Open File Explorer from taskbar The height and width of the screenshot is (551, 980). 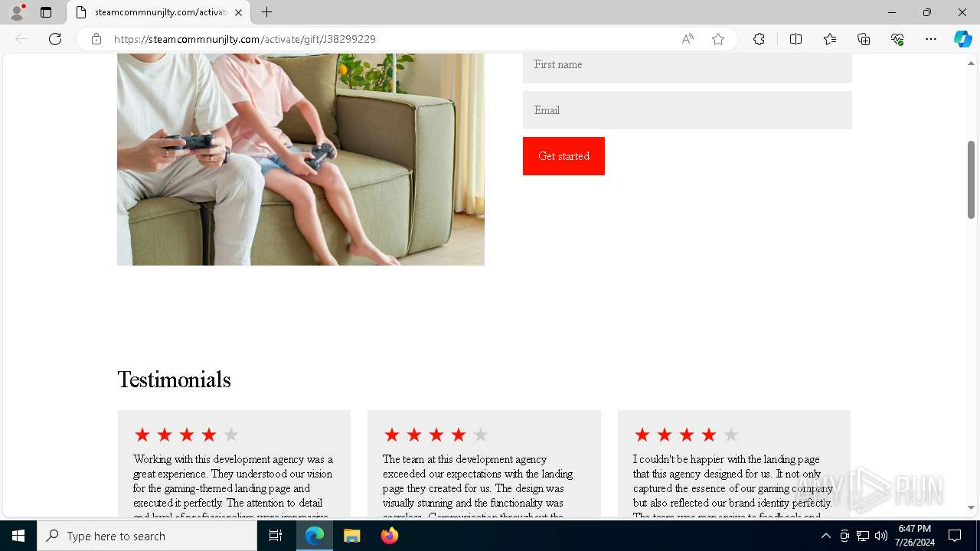tap(351, 536)
